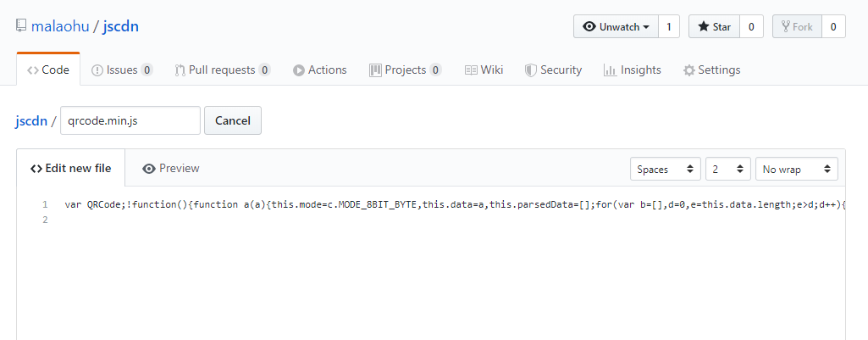Click empty line 2 in the editor
Image resolution: width=868 pixels, height=340 pixels.
click(454, 220)
